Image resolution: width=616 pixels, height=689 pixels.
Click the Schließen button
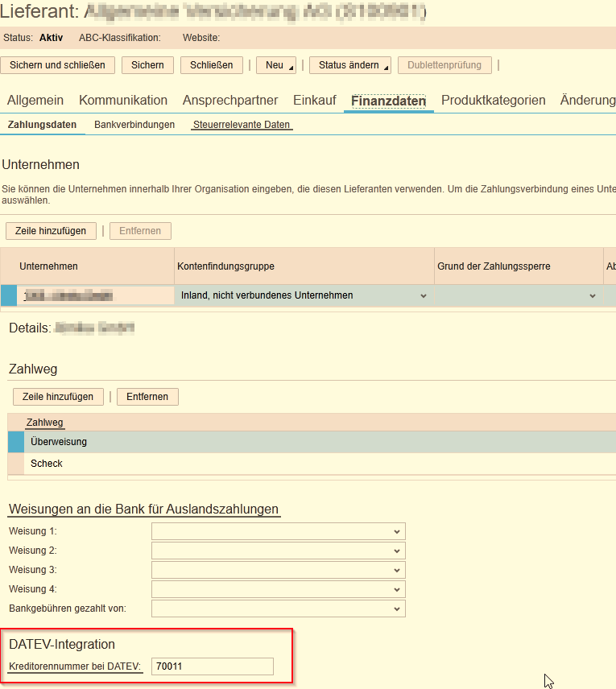pos(212,65)
